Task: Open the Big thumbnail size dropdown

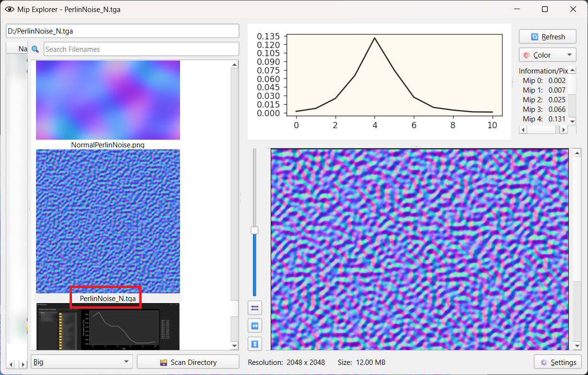Action: (81, 362)
